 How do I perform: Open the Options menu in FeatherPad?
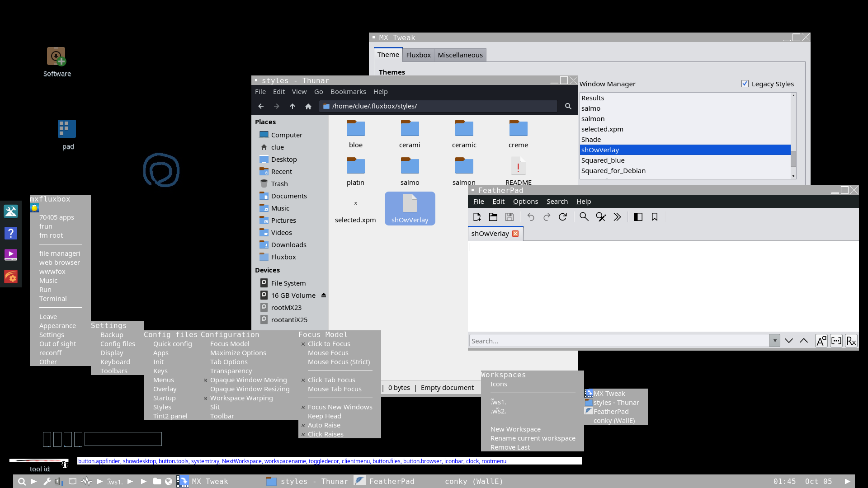point(525,202)
